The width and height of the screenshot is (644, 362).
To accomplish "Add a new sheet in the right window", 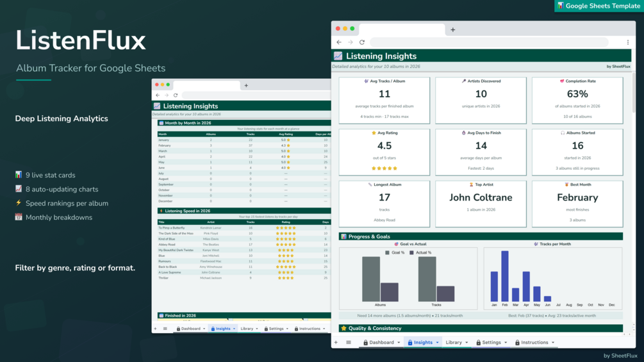I will point(336,342).
